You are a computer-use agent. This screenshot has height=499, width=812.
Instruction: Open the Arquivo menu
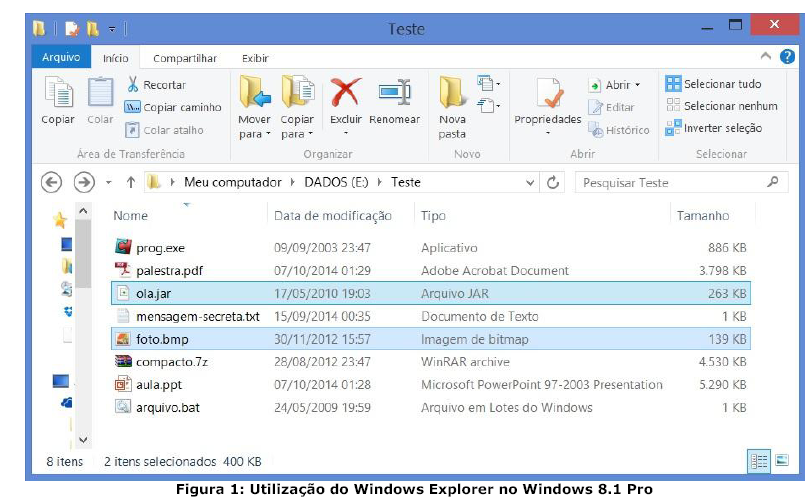click(x=61, y=58)
